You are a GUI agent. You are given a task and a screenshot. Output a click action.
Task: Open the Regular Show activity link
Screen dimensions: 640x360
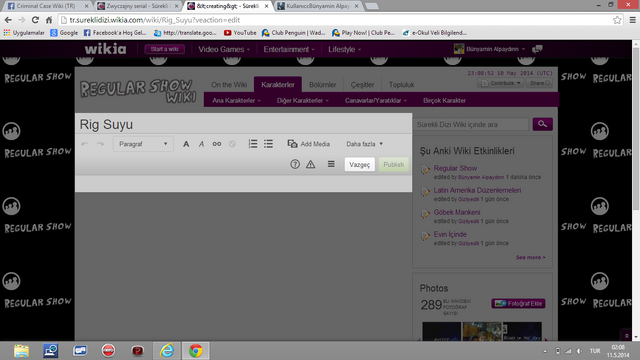455,168
